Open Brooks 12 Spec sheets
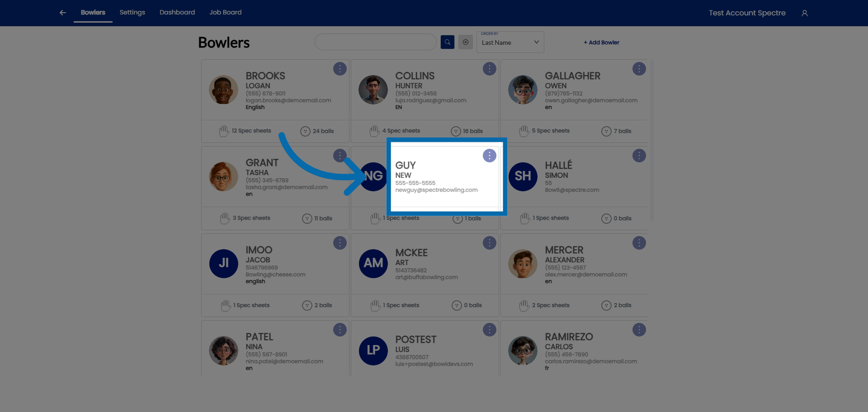Screen dimensions: 868x412 pyautogui.click(x=245, y=131)
